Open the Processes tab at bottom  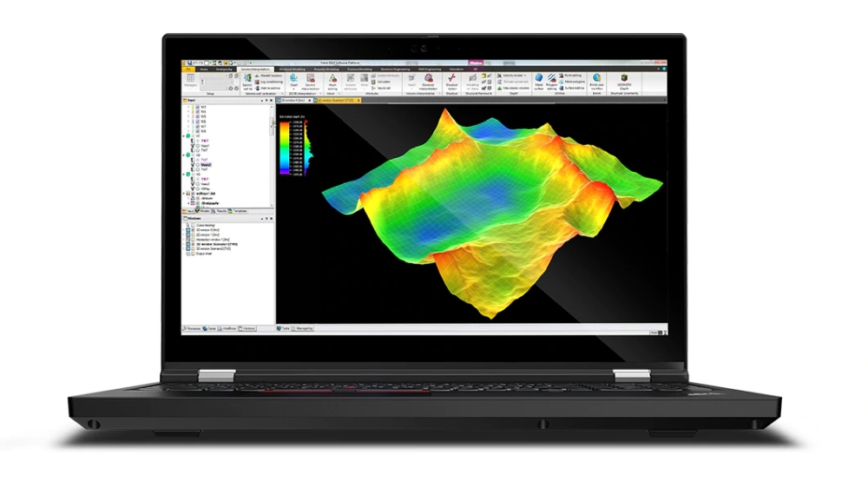tap(191, 328)
